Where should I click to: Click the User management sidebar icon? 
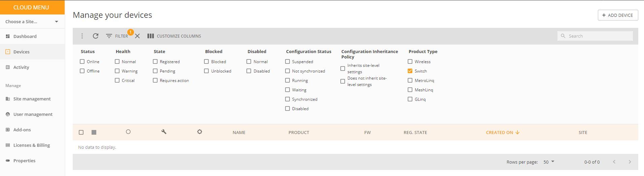pos(8,114)
